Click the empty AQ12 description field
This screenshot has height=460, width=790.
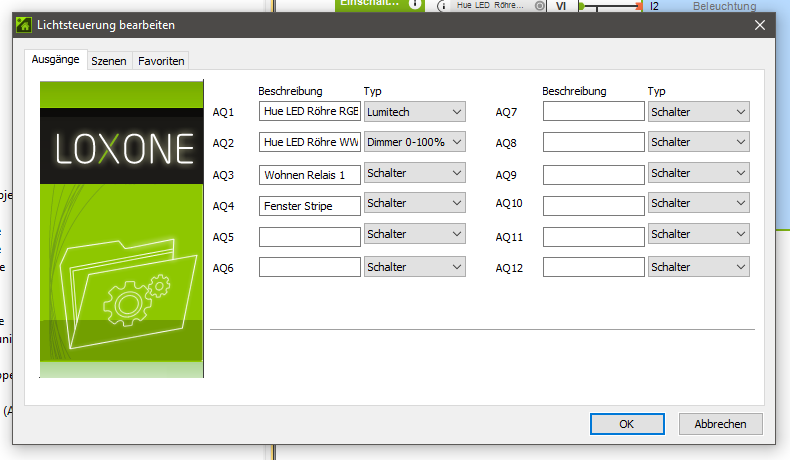(594, 267)
